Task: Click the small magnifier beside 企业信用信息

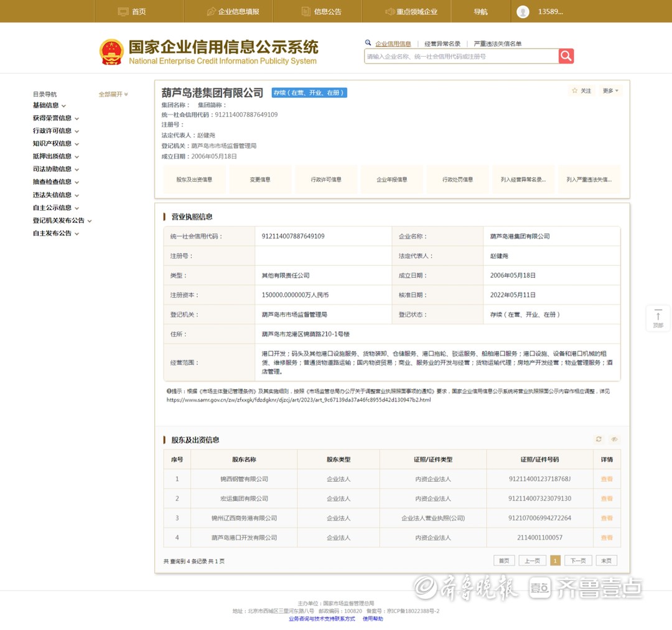Action: click(x=368, y=43)
